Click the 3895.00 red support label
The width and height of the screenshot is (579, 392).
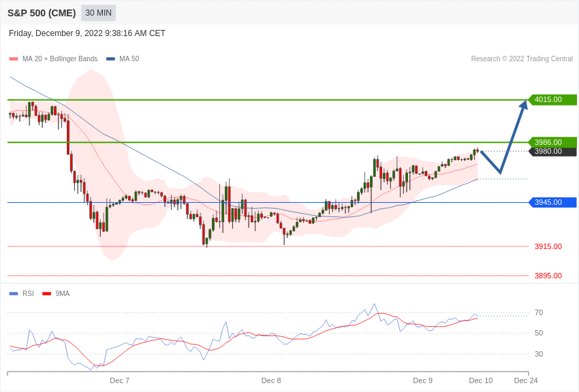548,276
